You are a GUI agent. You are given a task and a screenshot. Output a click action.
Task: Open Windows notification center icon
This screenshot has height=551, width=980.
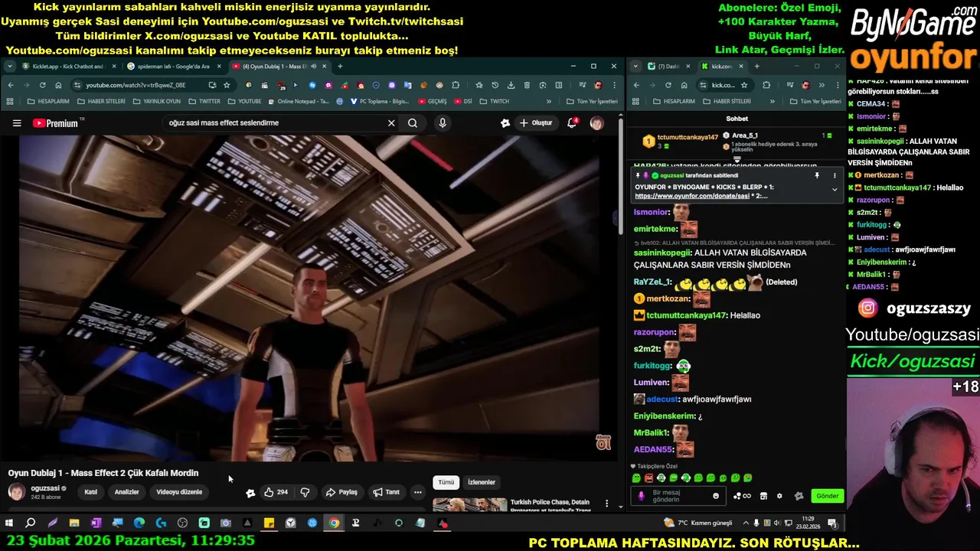click(832, 523)
